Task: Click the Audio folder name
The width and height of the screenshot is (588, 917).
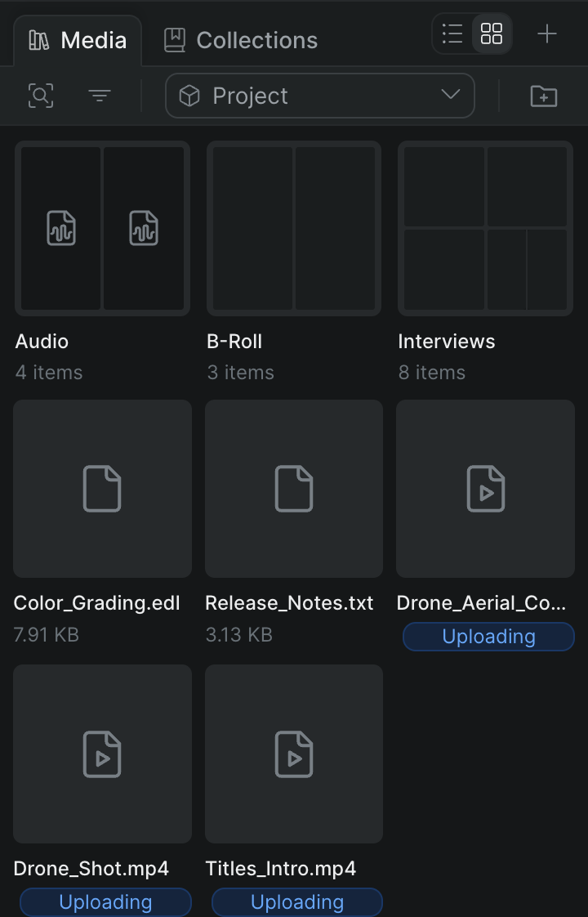Action: click(42, 342)
